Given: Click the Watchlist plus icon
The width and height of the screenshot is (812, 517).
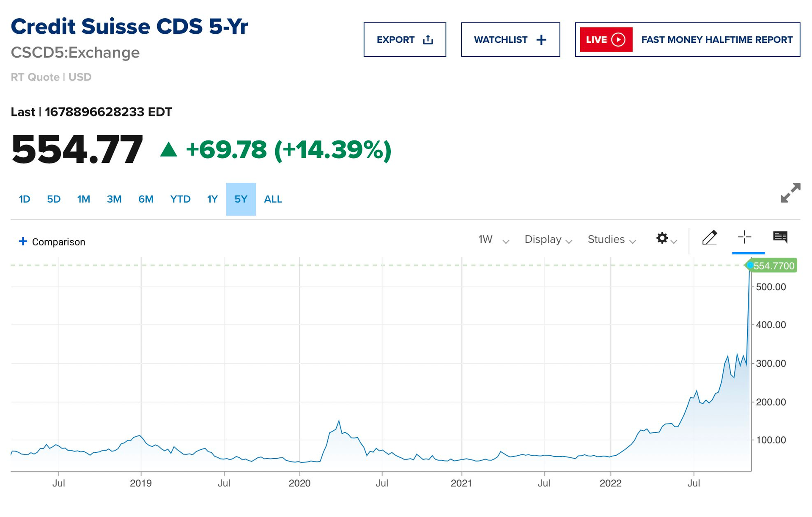Looking at the screenshot, I should 541,40.
